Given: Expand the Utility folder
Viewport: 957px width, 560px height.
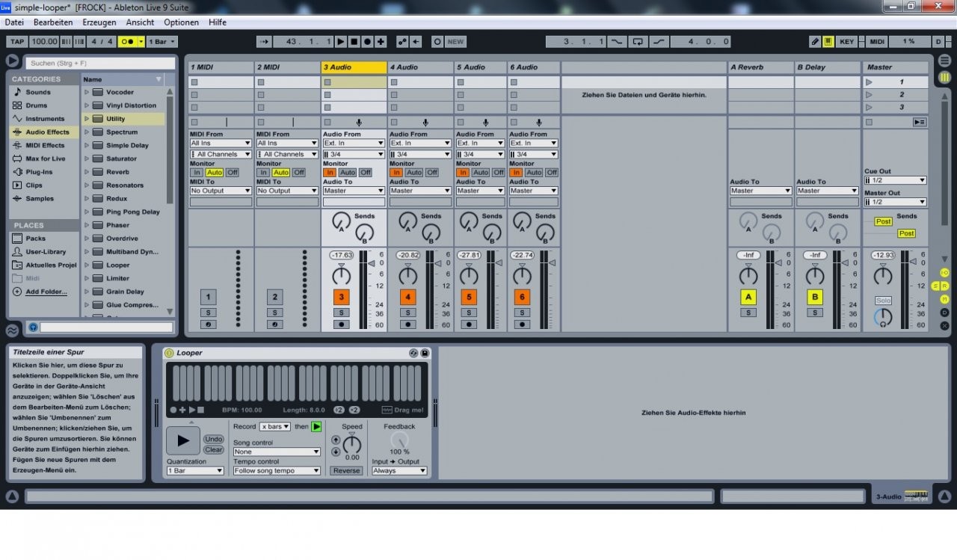Looking at the screenshot, I should tap(87, 119).
